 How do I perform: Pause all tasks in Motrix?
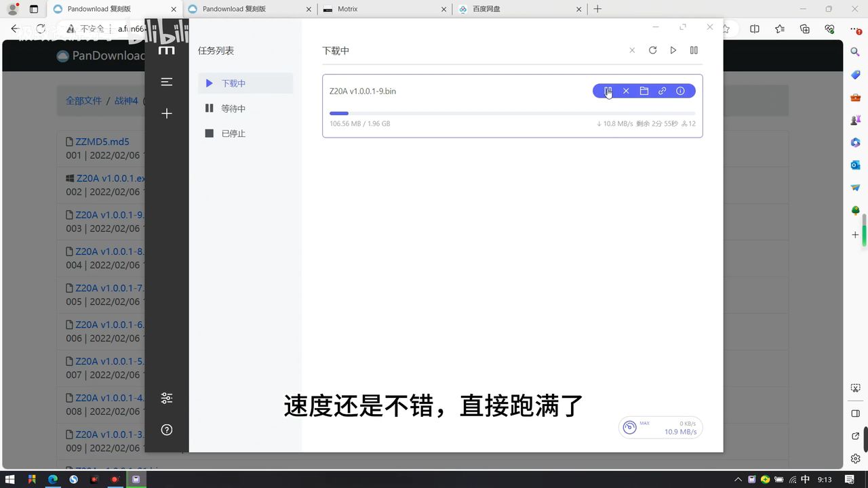(694, 50)
